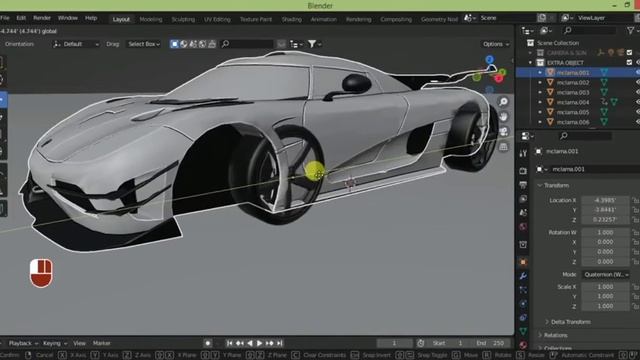Toggle the auto keying record button
This screenshot has height=360, width=640.
tap(208, 343)
